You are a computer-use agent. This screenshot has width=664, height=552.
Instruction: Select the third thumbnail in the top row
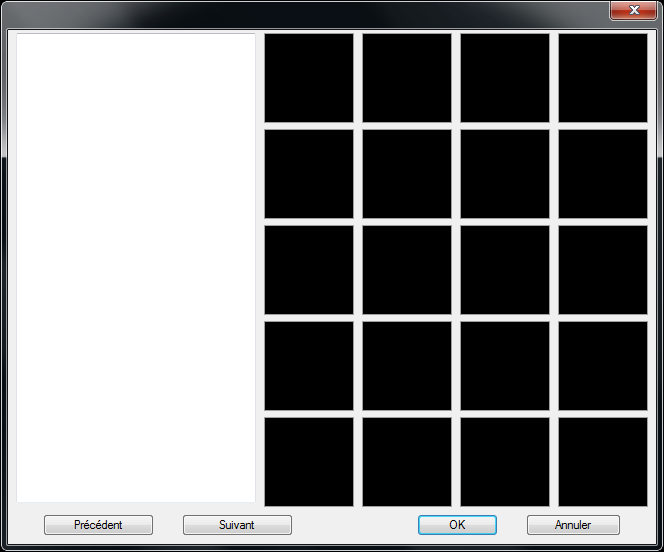505,78
